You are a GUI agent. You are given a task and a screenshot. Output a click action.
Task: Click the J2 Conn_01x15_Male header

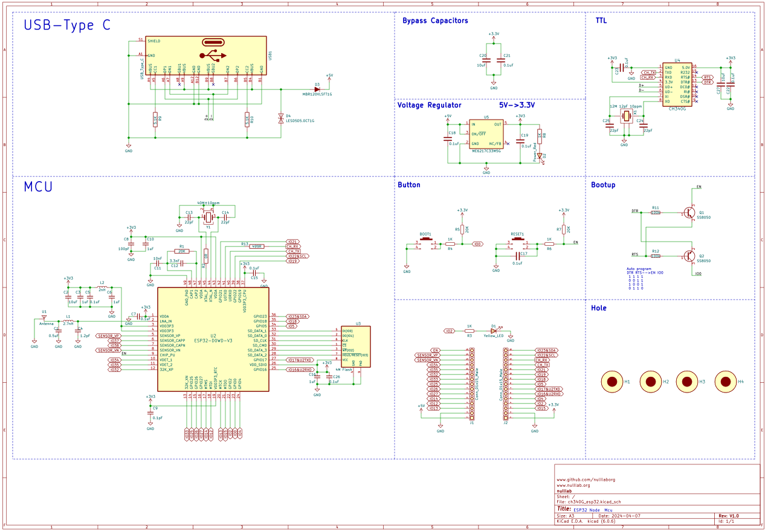[505, 384]
